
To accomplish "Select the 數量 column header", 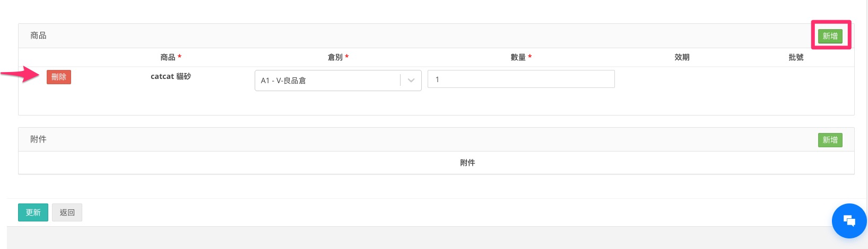I will [518, 57].
